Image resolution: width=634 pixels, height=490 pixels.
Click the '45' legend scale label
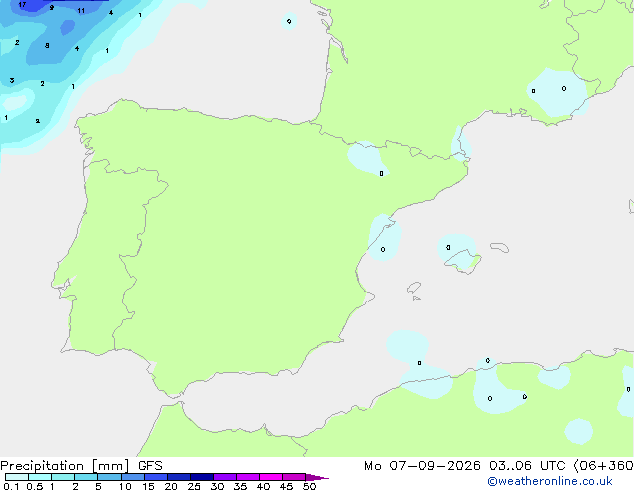point(286,486)
